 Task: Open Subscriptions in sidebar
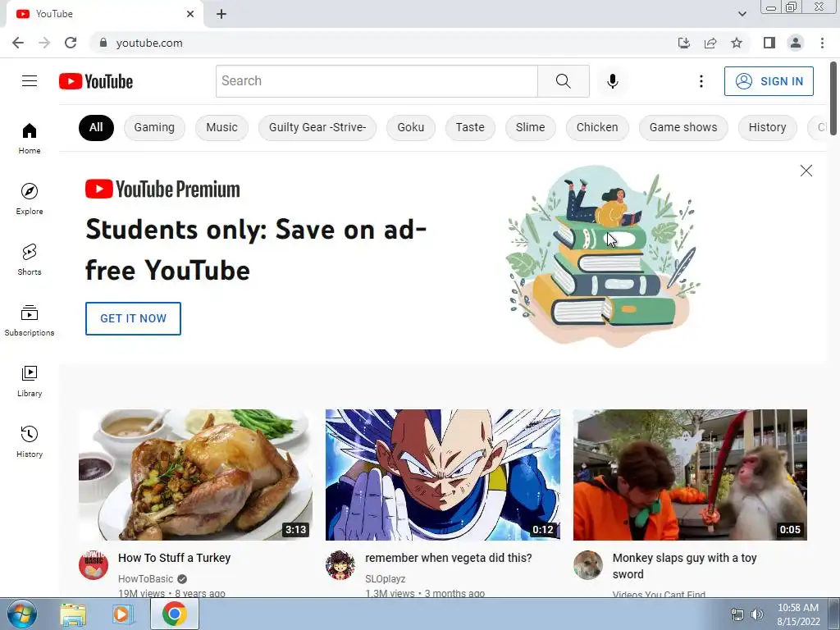[x=30, y=321]
